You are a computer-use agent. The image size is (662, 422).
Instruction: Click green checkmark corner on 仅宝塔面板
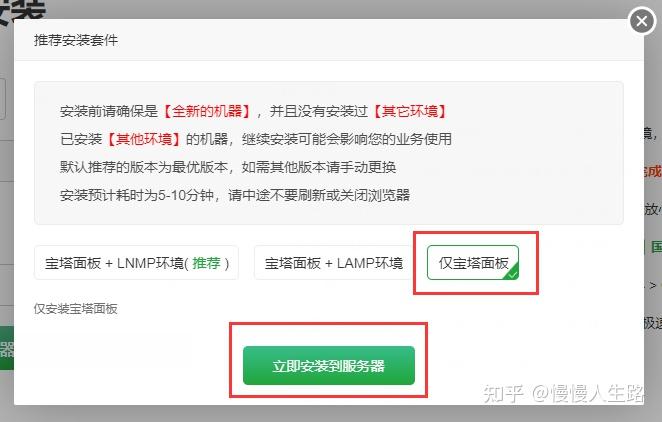click(x=512, y=274)
